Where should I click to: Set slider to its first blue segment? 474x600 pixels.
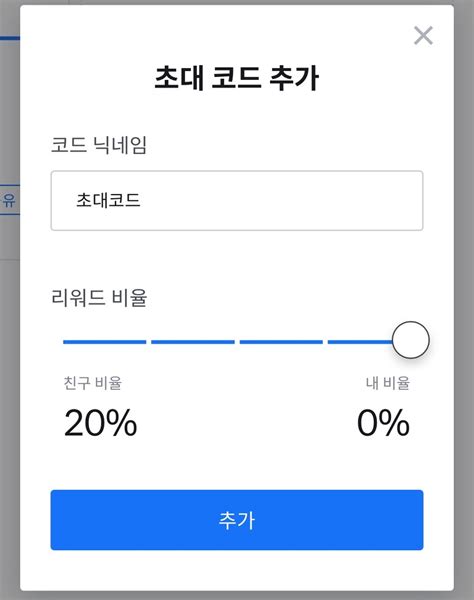pyautogui.click(x=104, y=342)
